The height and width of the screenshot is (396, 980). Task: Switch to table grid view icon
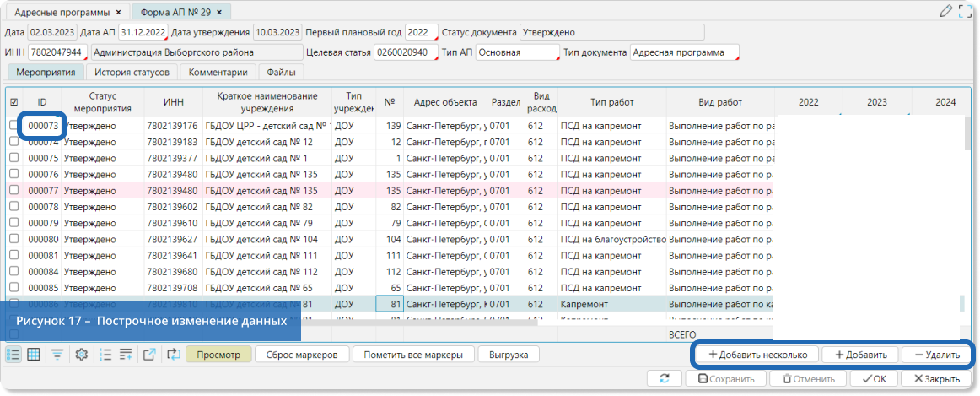[x=34, y=355]
